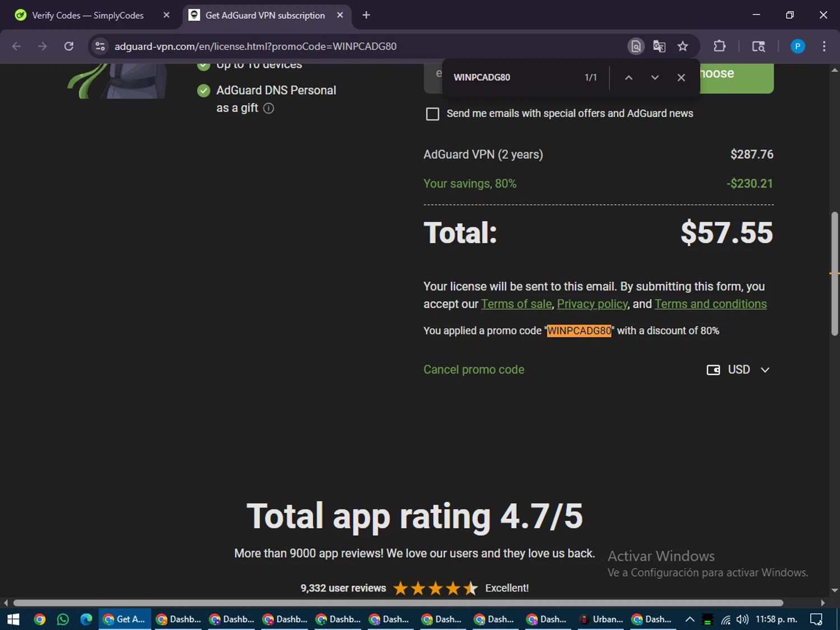Click the $287.76 price value
The width and height of the screenshot is (840, 630).
pos(752,155)
